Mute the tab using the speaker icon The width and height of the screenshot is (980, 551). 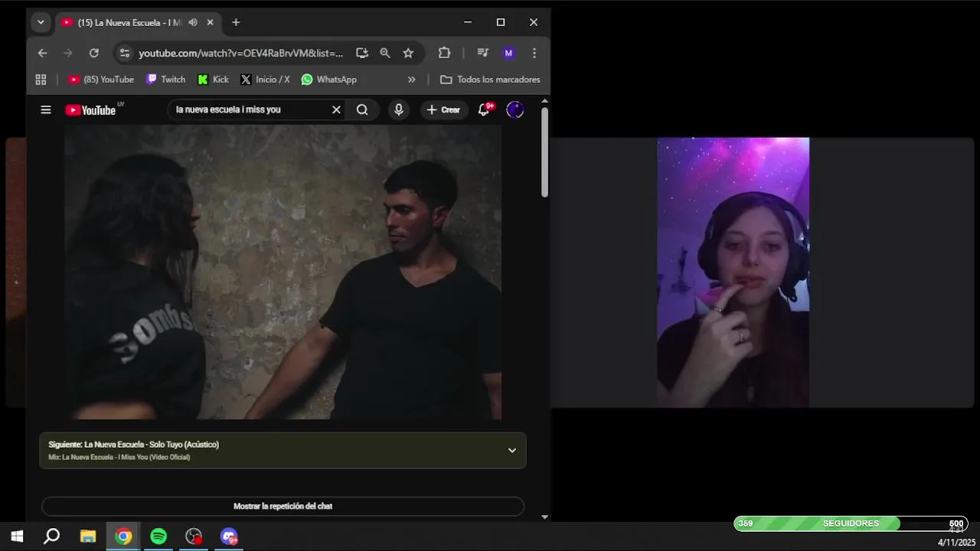click(x=193, y=23)
